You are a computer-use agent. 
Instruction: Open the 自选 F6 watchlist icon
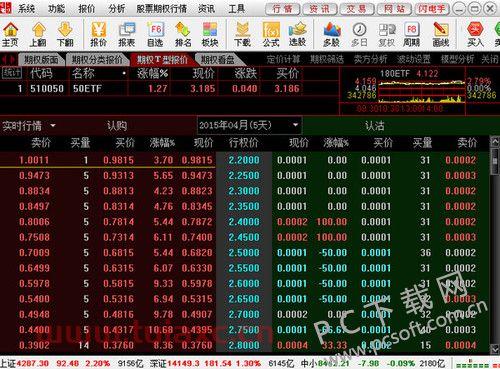click(155, 34)
